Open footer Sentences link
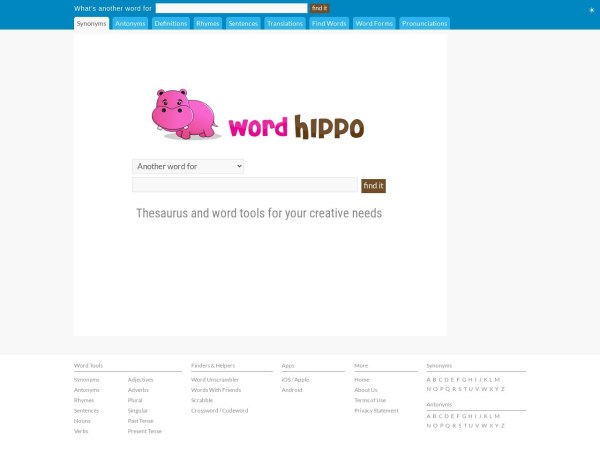This screenshot has height=450, width=600. (86, 411)
